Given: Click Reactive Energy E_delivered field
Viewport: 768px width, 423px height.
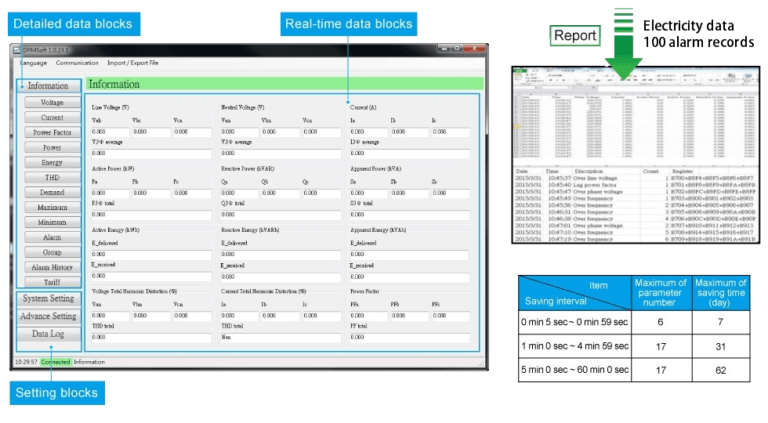Looking at the screenshot, I should coord(281,255).
